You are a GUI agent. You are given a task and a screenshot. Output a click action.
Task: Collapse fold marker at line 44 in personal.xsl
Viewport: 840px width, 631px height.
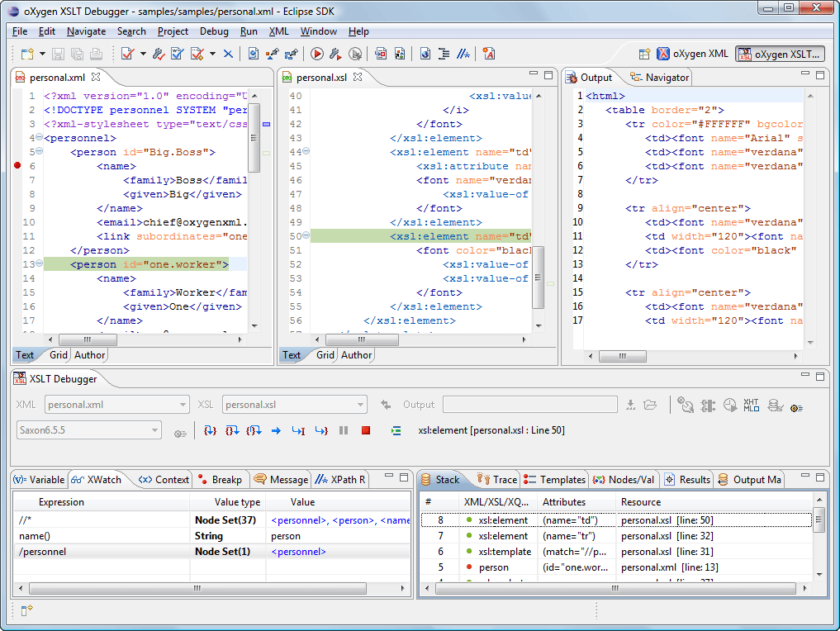point(306,151)
